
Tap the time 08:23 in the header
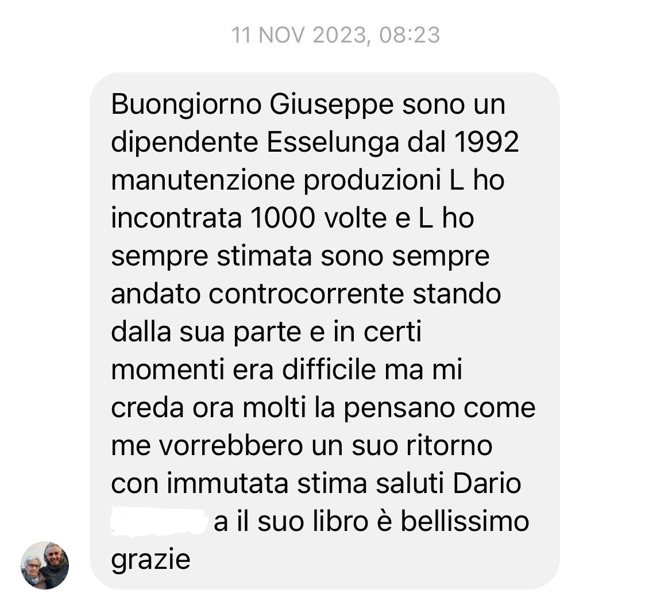[410, 34]
